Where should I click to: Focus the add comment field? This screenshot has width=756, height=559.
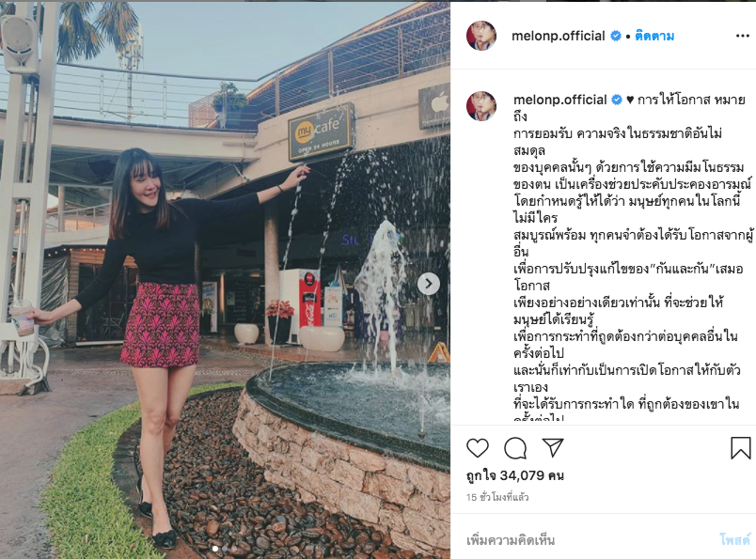[589, 539]
